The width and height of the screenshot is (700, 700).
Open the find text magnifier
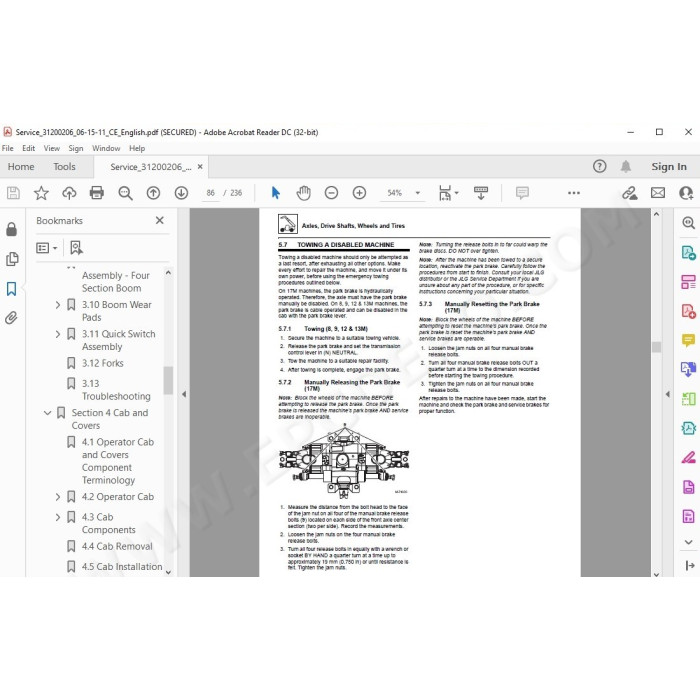pos(125,193)
